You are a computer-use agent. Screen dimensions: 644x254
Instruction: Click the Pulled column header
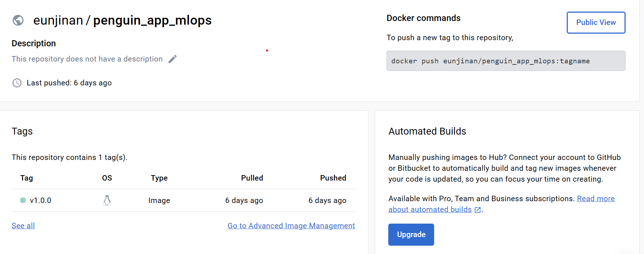252,178
